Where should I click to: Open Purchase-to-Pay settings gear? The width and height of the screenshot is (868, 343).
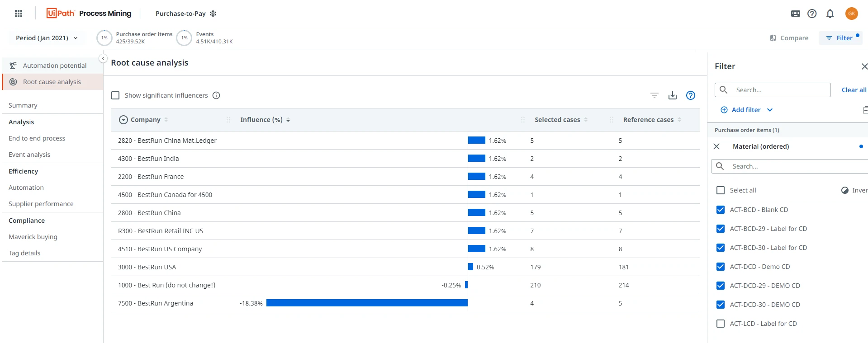(x=213, y=14)
